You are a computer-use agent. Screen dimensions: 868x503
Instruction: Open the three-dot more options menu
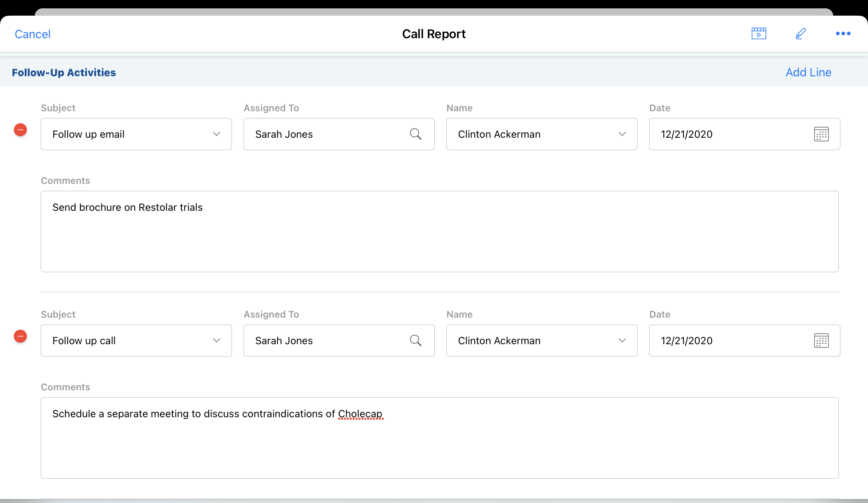pos(843,34)
